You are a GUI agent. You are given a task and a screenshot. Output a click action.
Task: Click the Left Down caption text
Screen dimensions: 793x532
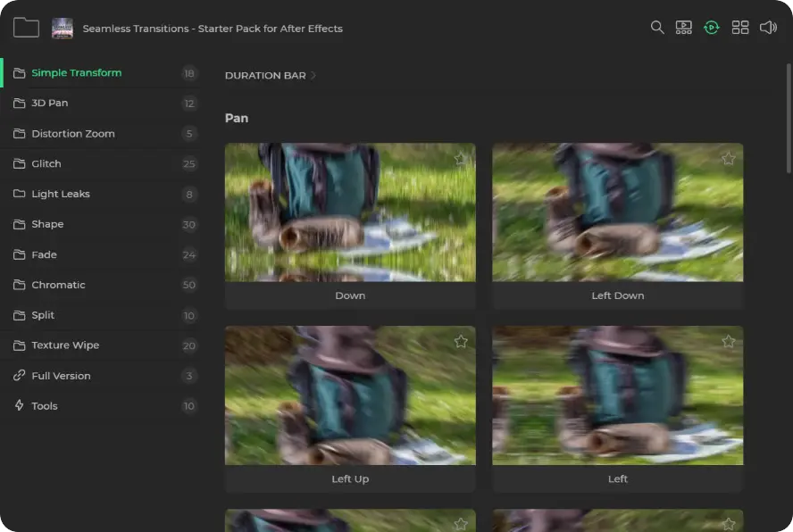[x=617, y=295]
